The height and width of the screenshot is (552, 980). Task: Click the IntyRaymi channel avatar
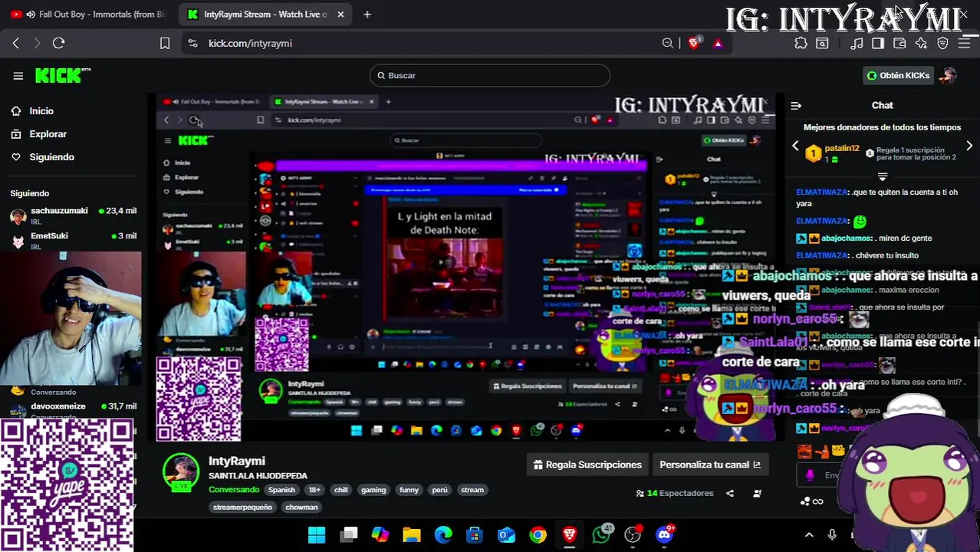pyautogui.click(x=181, y=472)
